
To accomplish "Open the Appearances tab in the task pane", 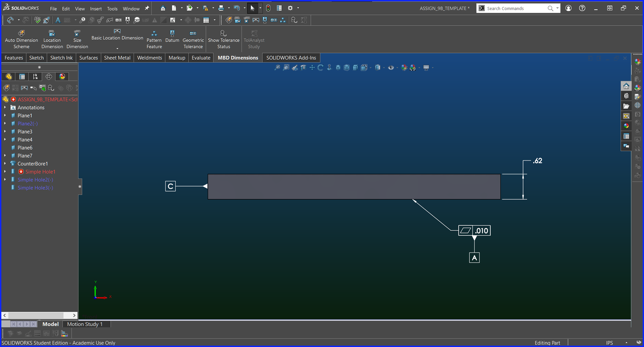I will pyautogui.click(x=626, y=126).
